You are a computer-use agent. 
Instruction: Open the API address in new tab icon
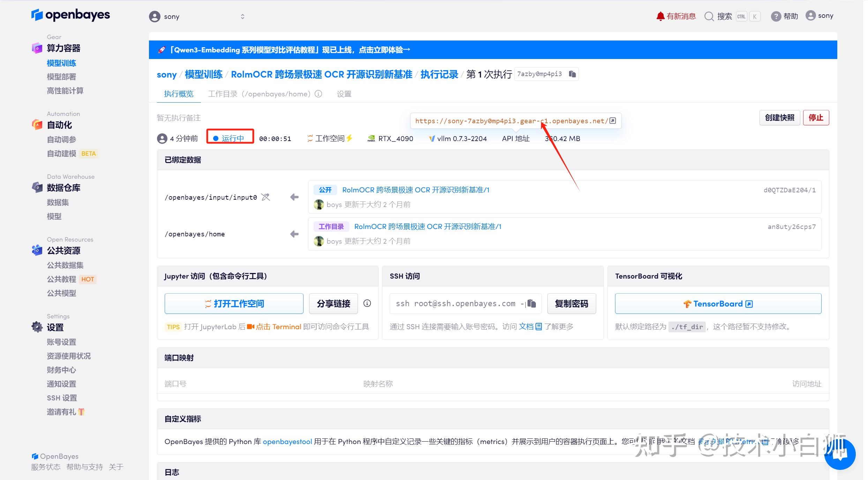point(613,120)
